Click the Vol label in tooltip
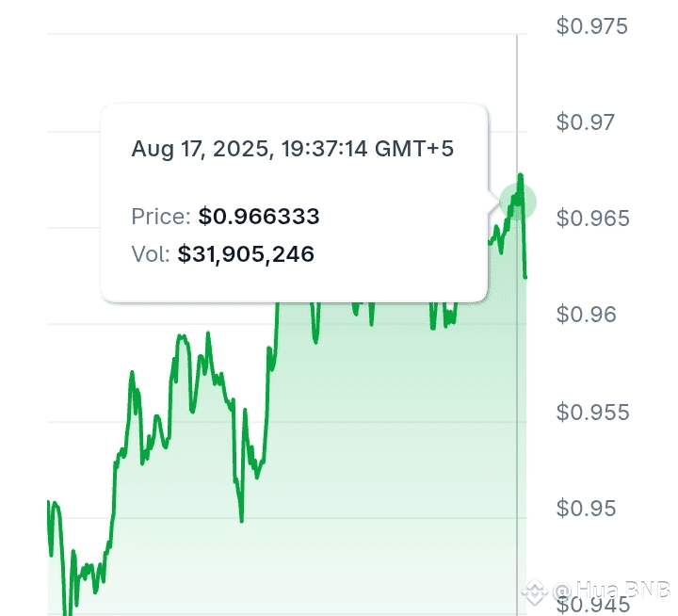678x616 pixels. [151, 254]
